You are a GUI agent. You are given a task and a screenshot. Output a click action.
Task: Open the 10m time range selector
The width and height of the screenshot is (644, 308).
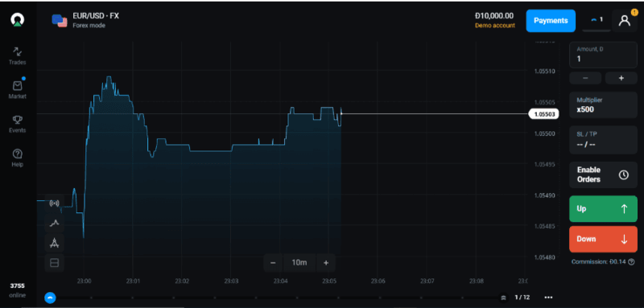coord(299,263)
